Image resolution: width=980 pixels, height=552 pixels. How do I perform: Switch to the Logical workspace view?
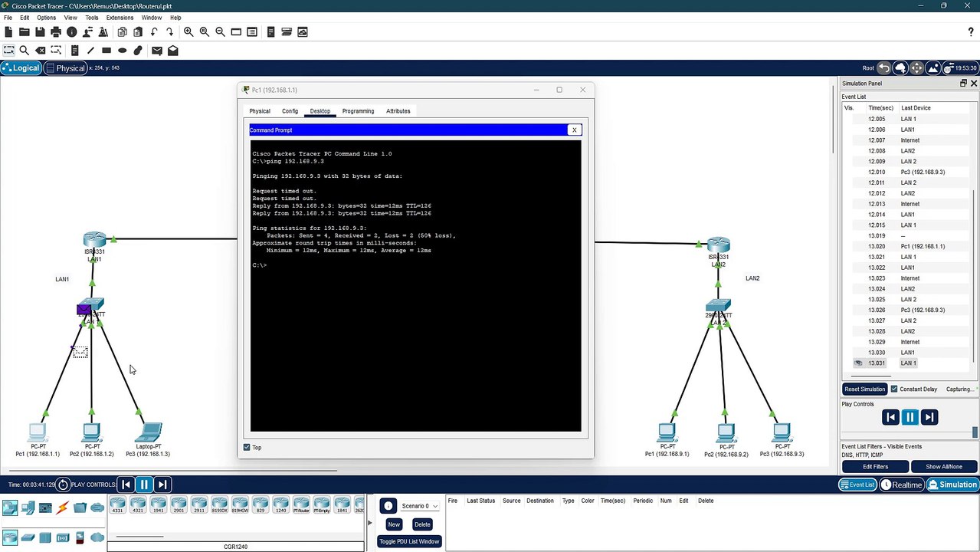21,68
